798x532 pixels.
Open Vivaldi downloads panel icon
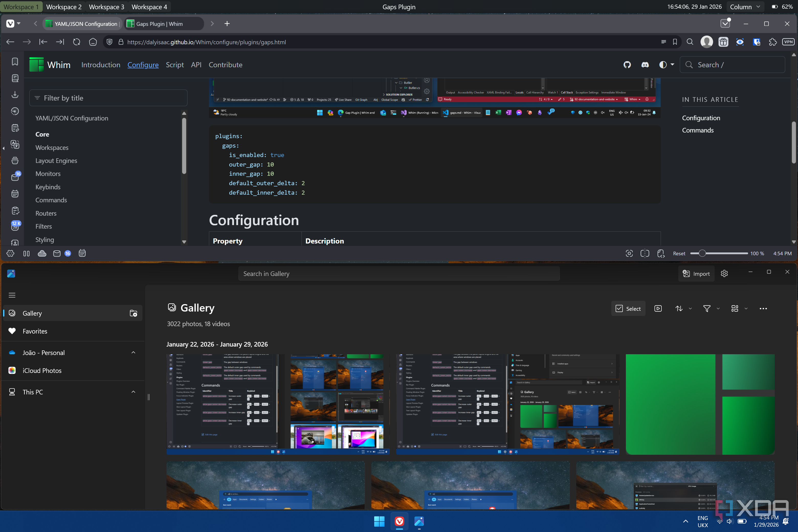click(15, 95)
